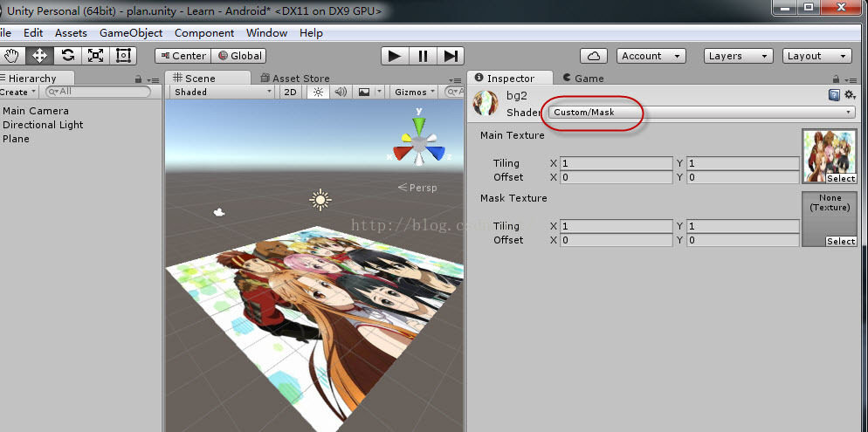Open the Component menu
This screenshot has height=432, width=868.
coord(204,33)
